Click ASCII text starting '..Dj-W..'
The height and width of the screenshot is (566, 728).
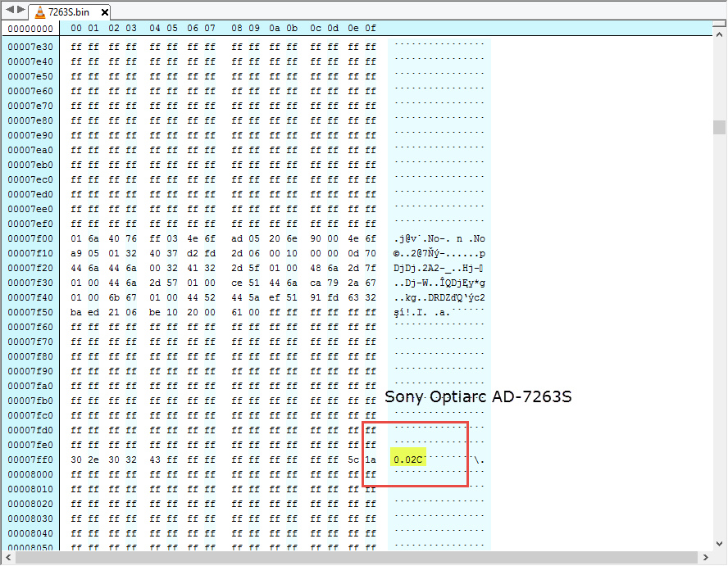pos(439,283)
